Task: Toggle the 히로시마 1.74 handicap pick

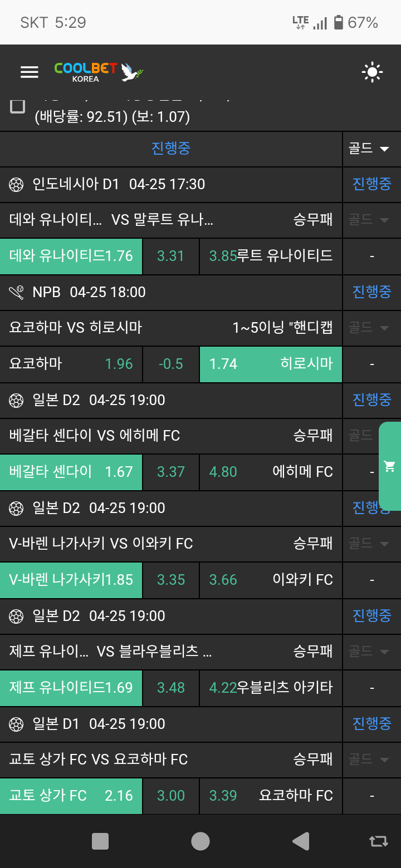Action: (x=271, y=364)
